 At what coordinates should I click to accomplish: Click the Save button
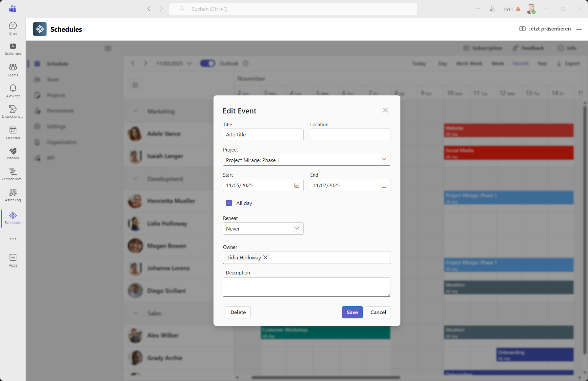point(352,312)
